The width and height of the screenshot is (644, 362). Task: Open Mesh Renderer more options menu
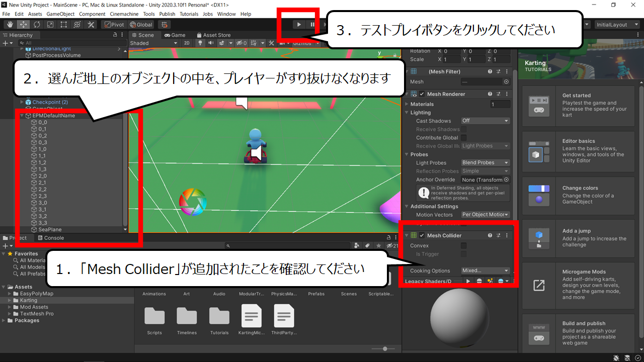pyautogui.click(x=507, y=94)
